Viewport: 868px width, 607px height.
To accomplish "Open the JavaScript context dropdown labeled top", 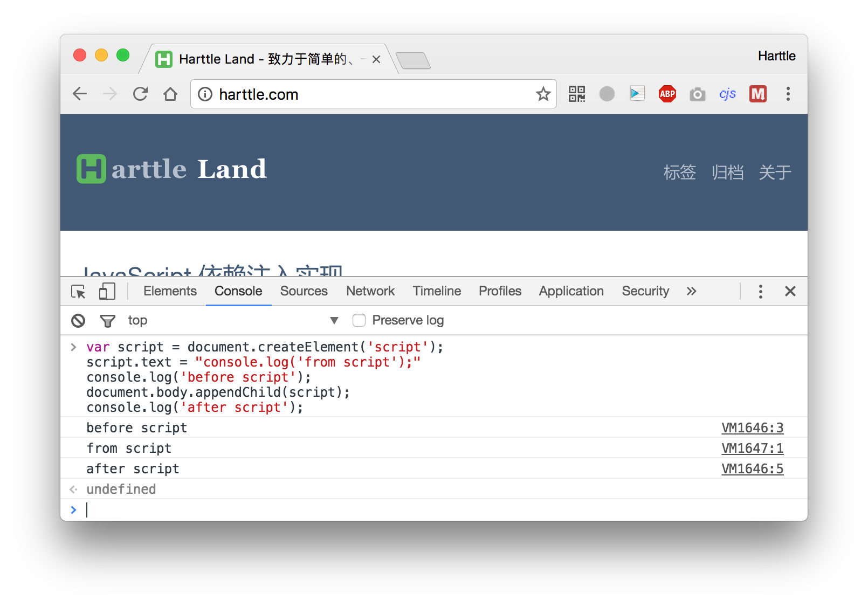I will click(137, 320).
